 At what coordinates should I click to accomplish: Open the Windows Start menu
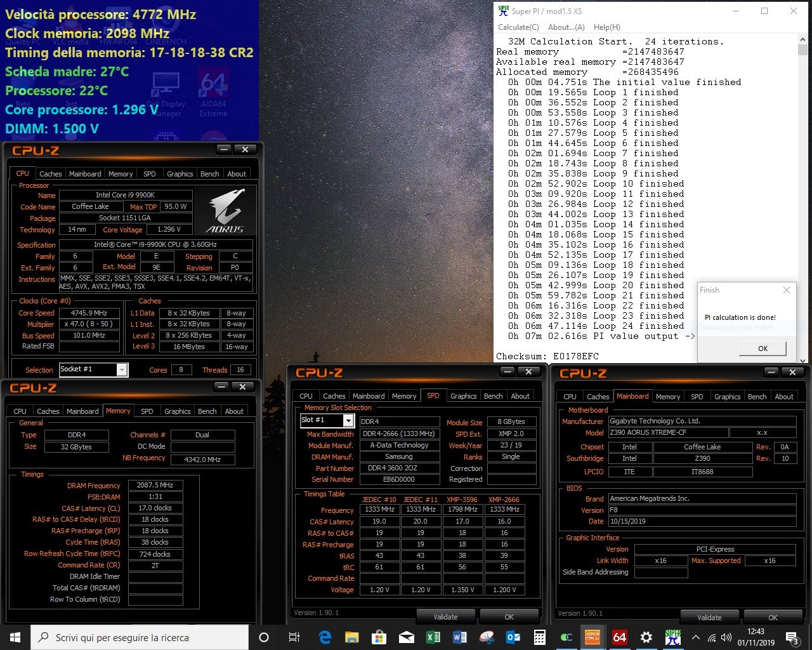(x=15, y=637)
